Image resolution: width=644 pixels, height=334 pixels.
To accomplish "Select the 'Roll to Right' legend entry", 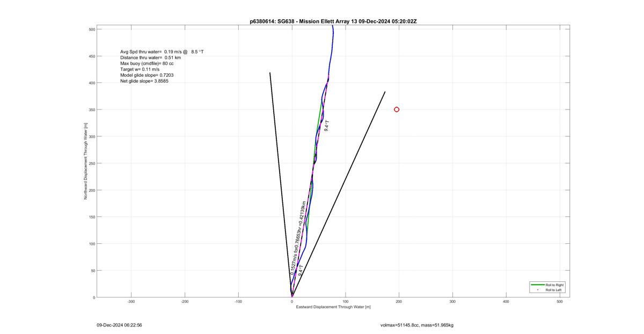I will (x=554, y=285).
